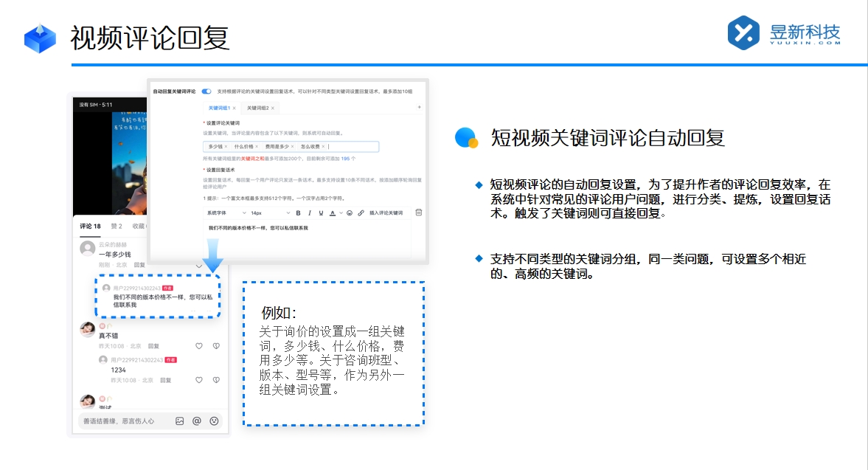The width and height of the screenshot is (868, 470).
Task: Apply bold formatting in the reply editor
Action: (x=299, y=213)
